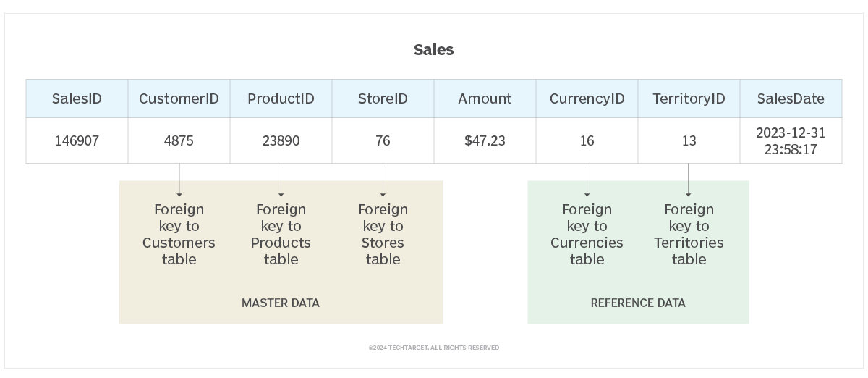Click Foreign key to Currencies table text
This screenshot has height=378, width=868.
[587, 234]
